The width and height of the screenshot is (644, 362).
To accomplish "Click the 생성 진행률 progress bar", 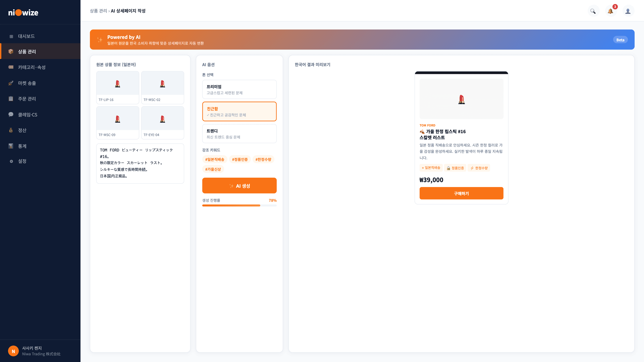I will (x=239, y=205).
